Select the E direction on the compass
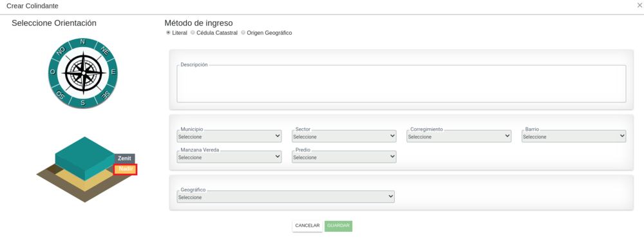 114,73
